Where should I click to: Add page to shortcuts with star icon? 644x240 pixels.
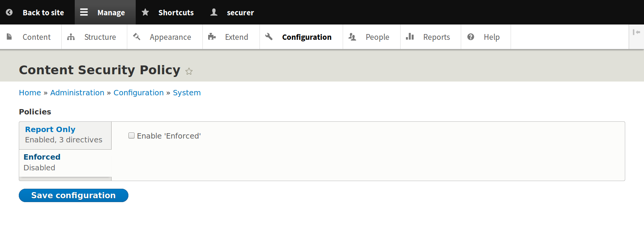point(189,71)
